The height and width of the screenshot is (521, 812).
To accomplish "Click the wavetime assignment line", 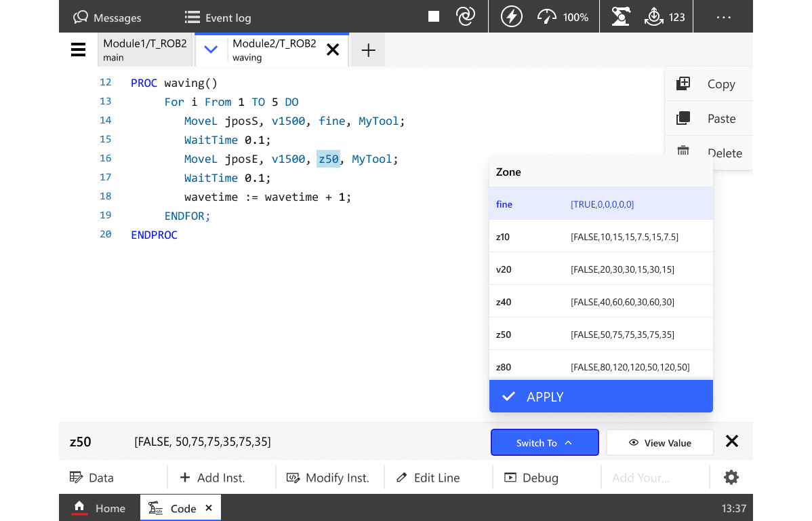I will tap(268, 197).
